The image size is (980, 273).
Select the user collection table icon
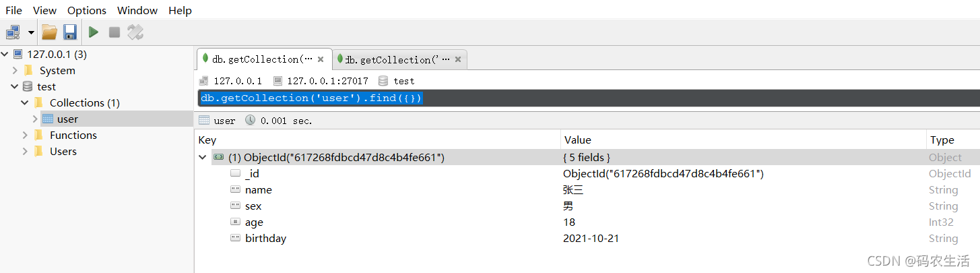point(47,119)
